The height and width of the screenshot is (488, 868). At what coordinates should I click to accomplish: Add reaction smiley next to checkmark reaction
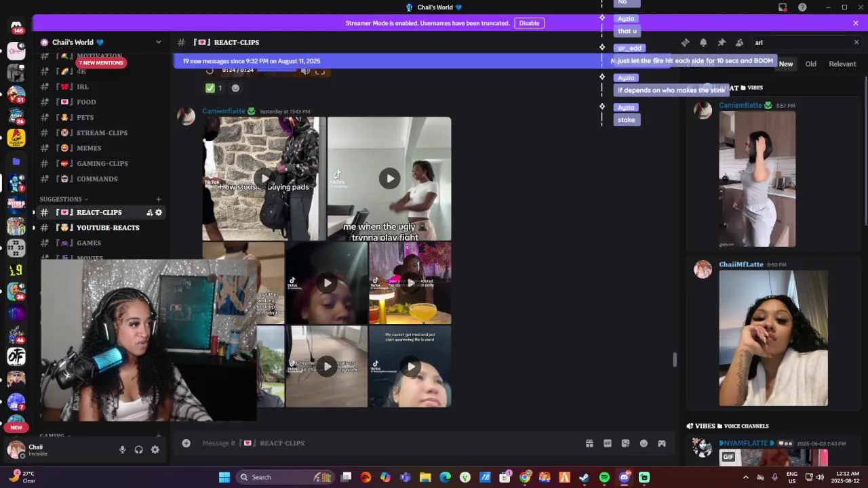pyautogui.click(x=235, y=88)
